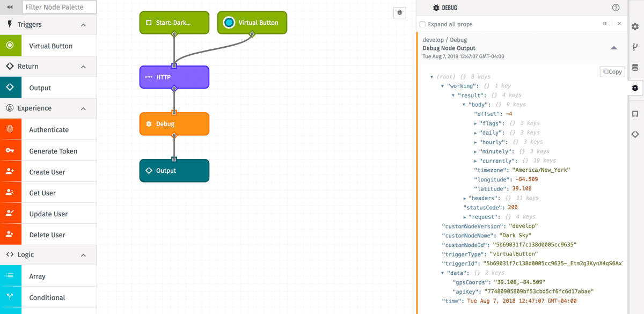Focus the Filter Node Palette search field
The image size is (644, 314).
60,8
